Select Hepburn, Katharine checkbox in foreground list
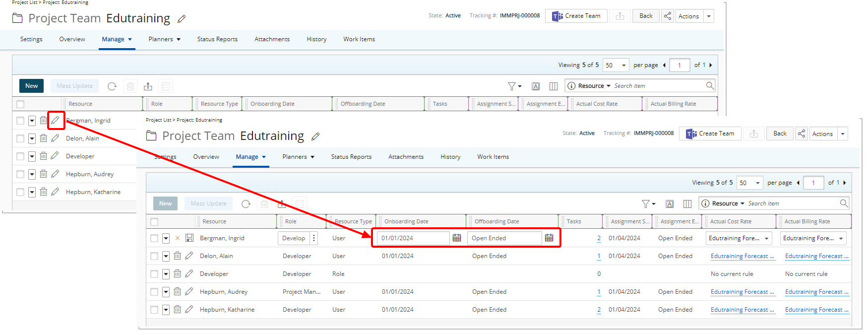The height and width of the screenshot is (335, 868). (154, 310)
